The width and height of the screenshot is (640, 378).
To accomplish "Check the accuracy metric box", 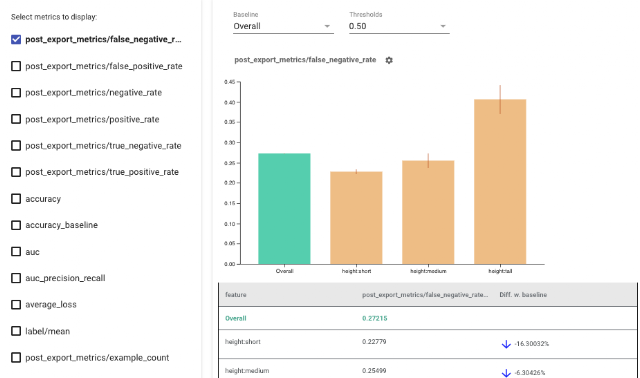I will pos(16,199).
